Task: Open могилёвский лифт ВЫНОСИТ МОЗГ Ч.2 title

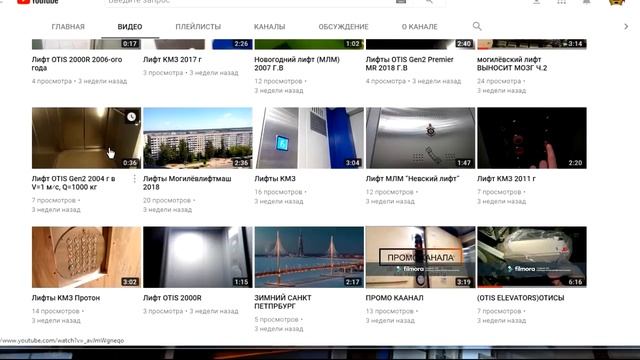Action: (512, 64)
